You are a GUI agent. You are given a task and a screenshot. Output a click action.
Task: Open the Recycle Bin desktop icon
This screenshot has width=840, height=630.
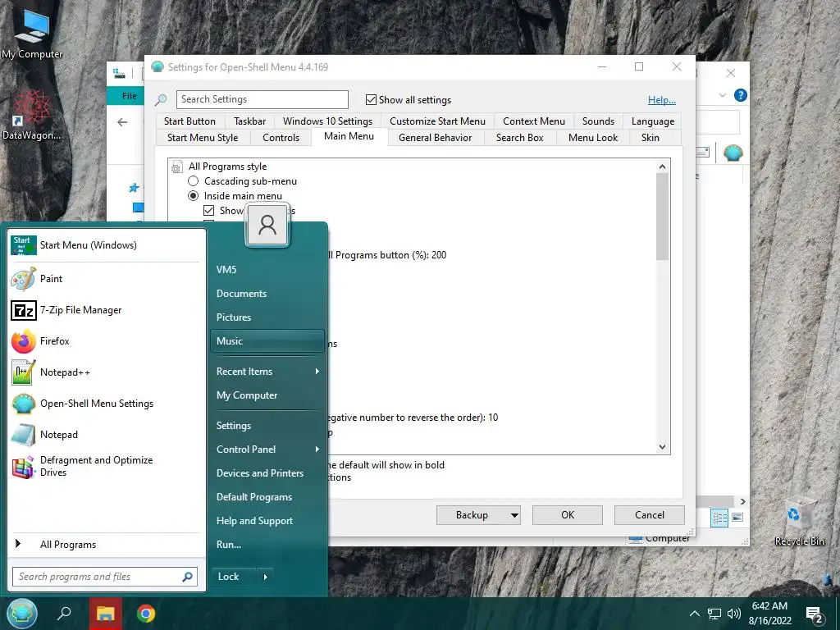[799, 523]
